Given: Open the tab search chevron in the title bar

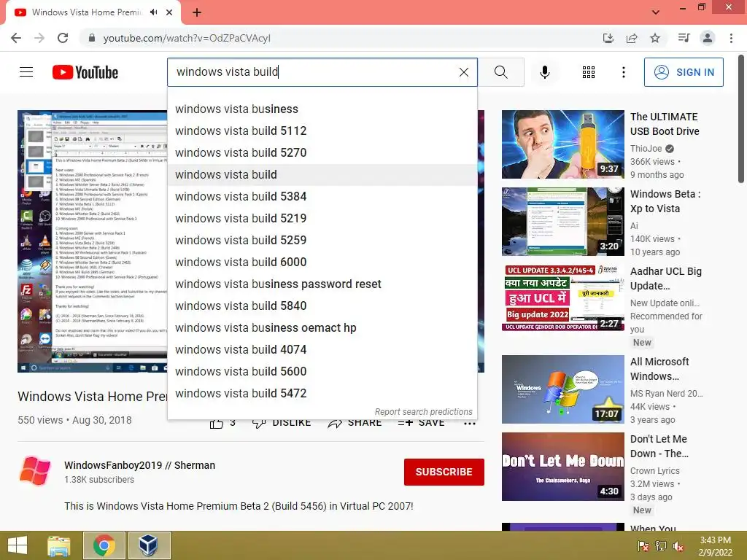Looking at the screenshot, I should 656,12.
